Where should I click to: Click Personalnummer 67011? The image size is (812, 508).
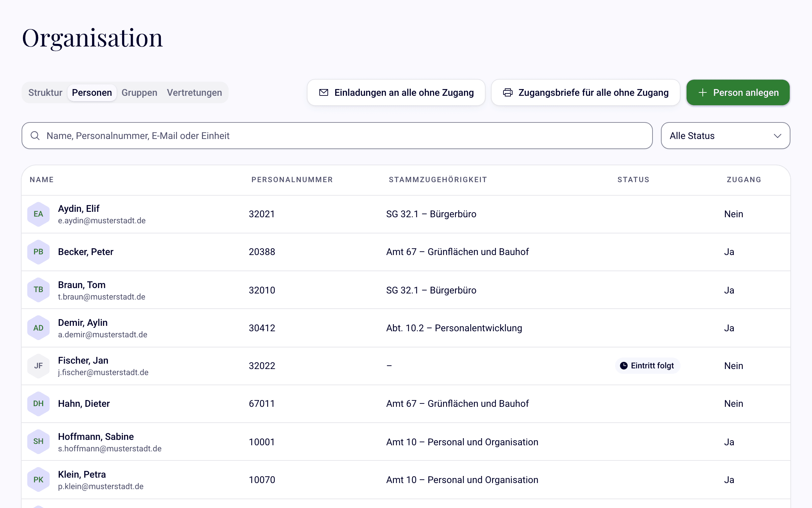click(x=262, y=403)
